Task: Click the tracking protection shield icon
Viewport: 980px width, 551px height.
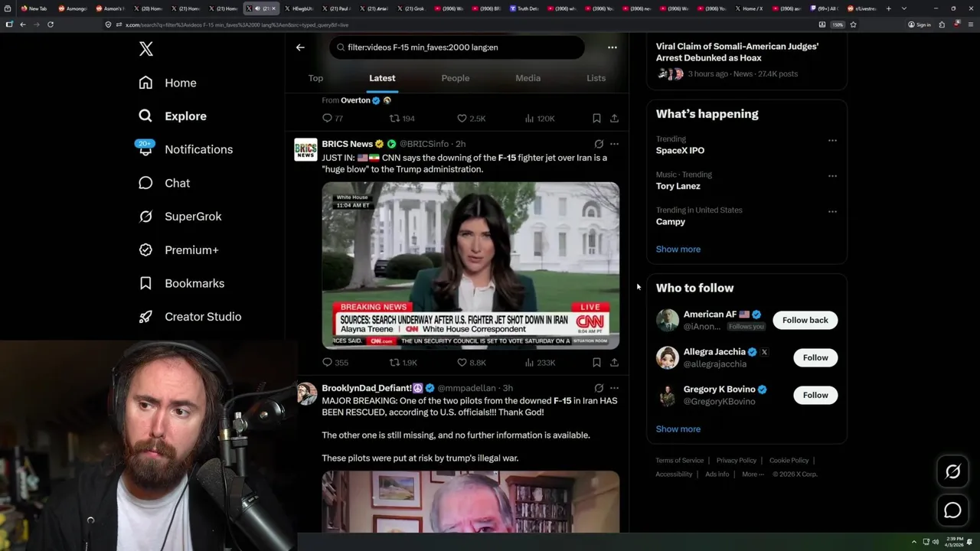Action: (x=109, y=24)
